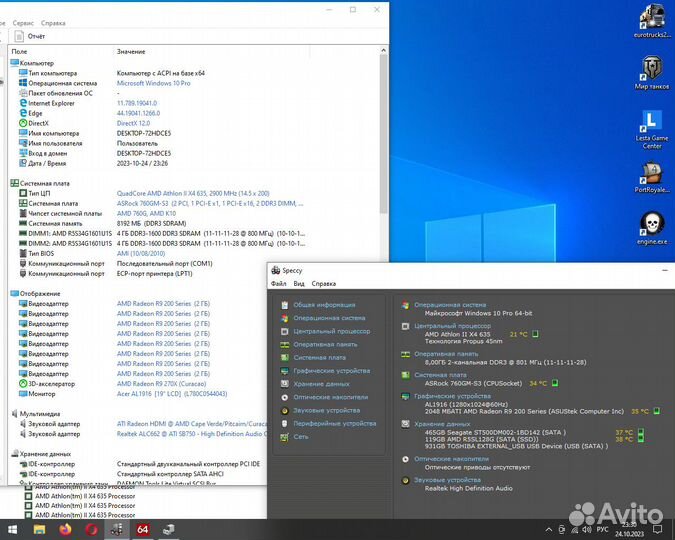Open the Windows Start menu
This screenshot has width=675, height=540.
tap(12, 530)
